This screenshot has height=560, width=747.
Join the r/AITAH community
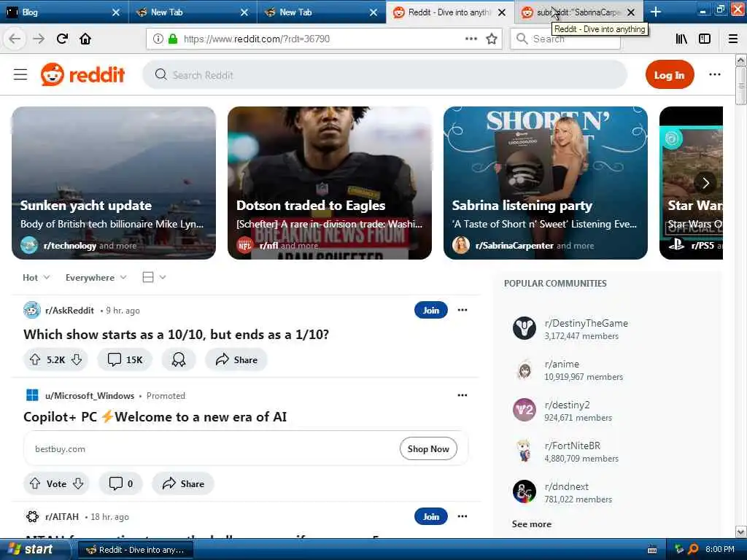point(430,516)
